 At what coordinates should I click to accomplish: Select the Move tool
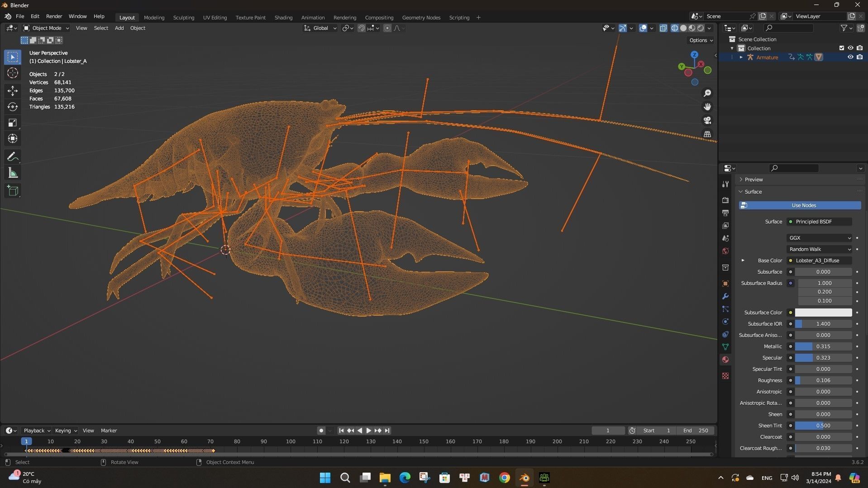click(13, 91)
